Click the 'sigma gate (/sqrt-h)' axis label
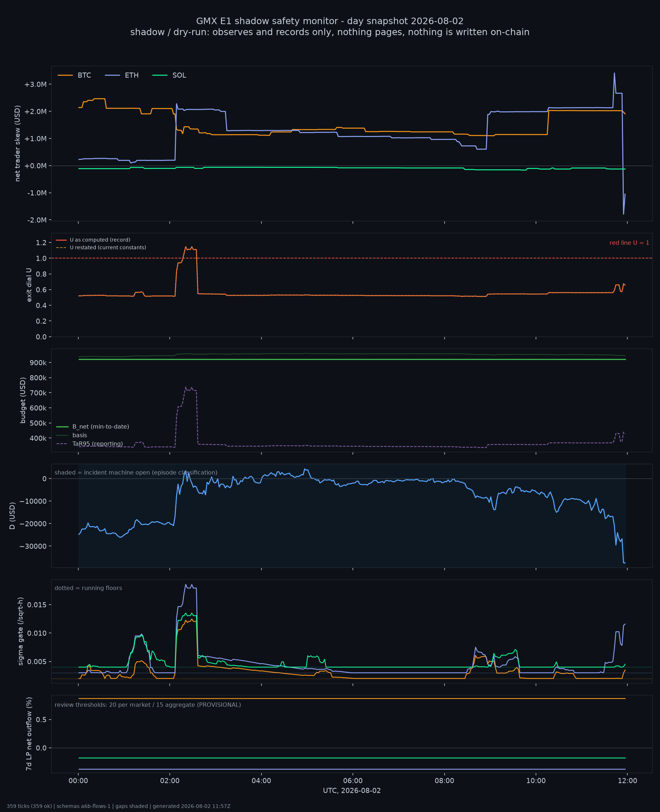The height and width of the screenshot is (812, 660). point(21,631)
